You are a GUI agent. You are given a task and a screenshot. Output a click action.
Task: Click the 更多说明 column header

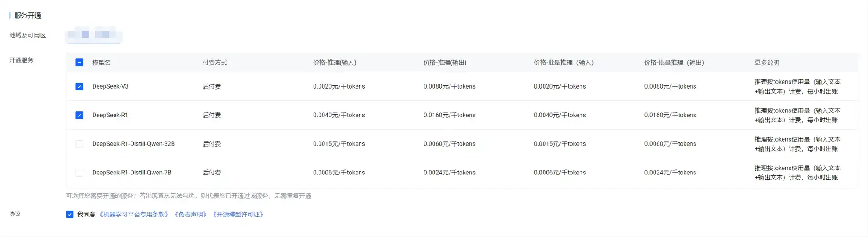click(767, 63)
